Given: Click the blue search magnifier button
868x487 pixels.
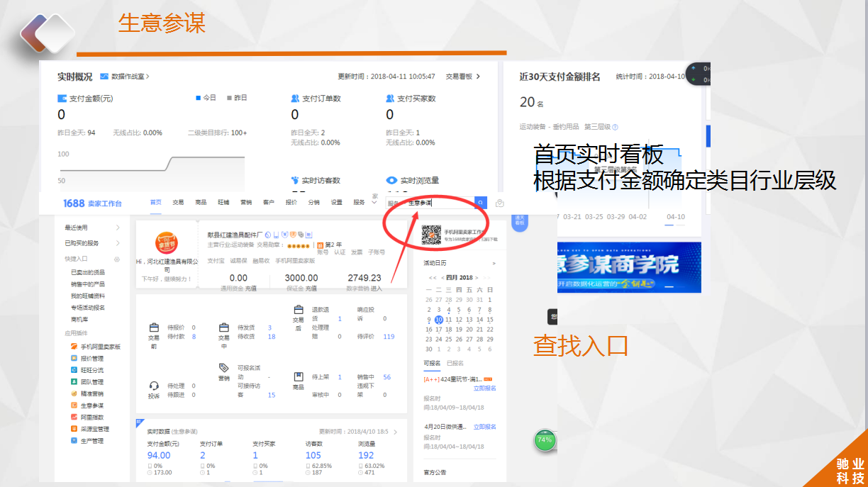Looking at the screenshot, I should (480, 203).
